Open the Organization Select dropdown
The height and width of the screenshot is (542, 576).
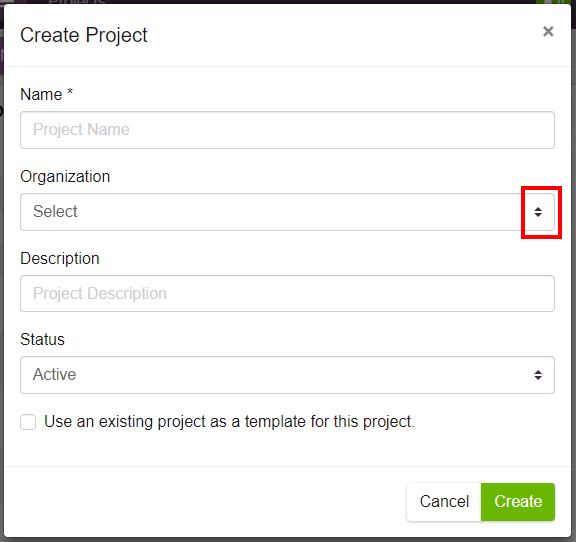tap(287, 212)
